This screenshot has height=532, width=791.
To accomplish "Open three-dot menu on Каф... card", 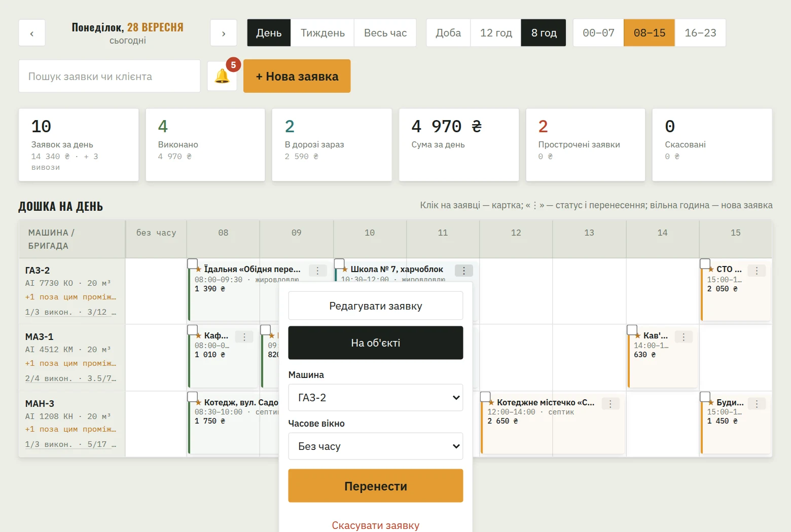I will [244, 337].
